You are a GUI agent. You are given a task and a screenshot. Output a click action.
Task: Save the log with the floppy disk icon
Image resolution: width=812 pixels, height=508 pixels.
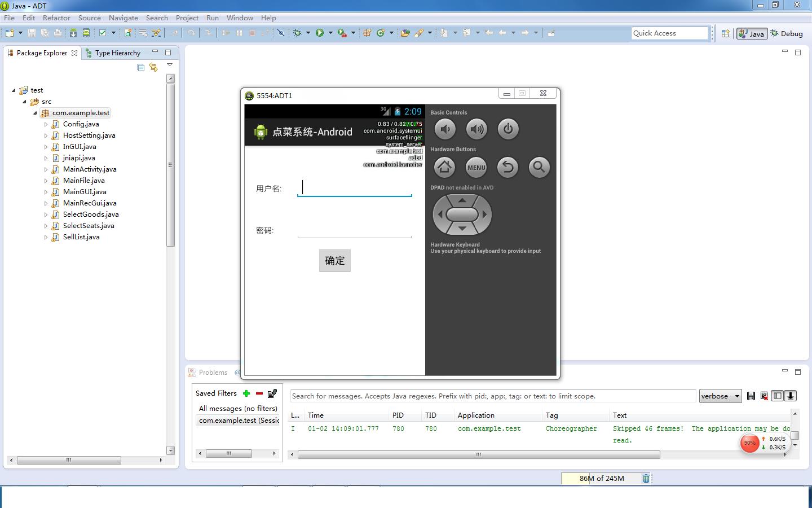[x=751, y=396]
